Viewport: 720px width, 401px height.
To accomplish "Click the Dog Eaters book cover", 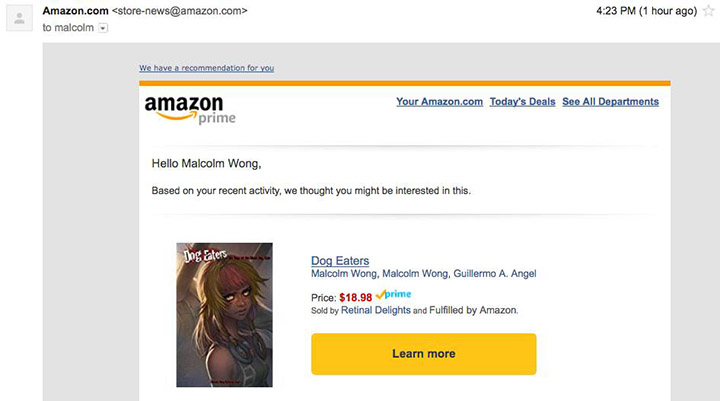I will [224, 314].
